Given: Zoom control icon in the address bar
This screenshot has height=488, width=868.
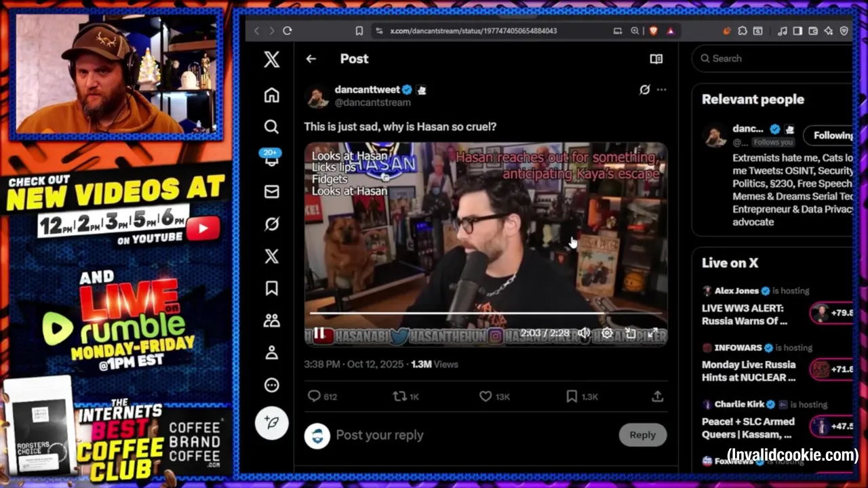Looking at the screenshot, I should click(635, 30).
